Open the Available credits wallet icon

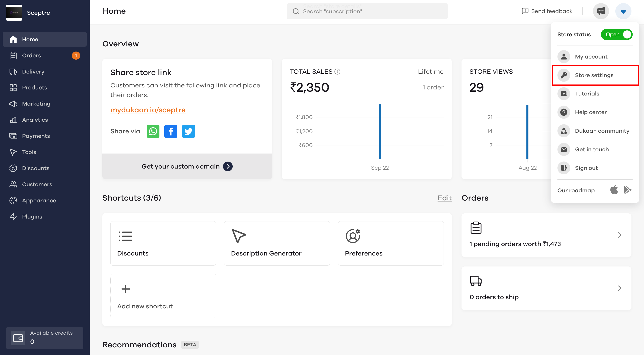coord(18,338)
